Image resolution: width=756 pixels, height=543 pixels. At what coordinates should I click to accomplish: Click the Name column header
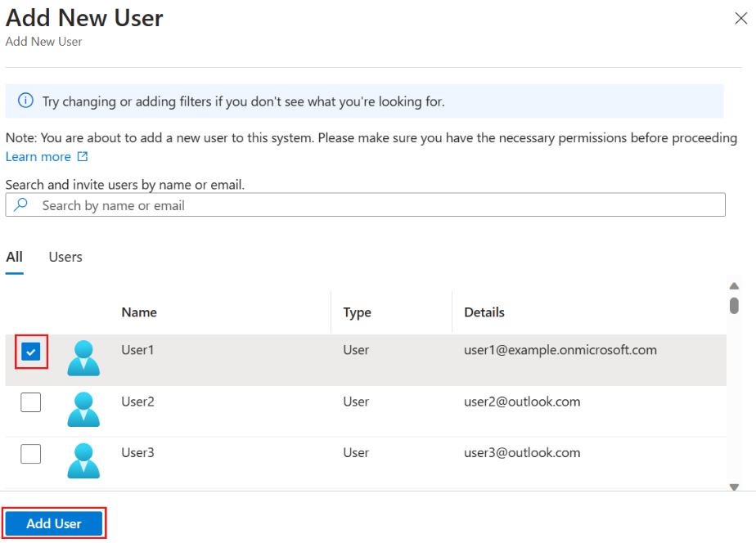coord(139,312)
